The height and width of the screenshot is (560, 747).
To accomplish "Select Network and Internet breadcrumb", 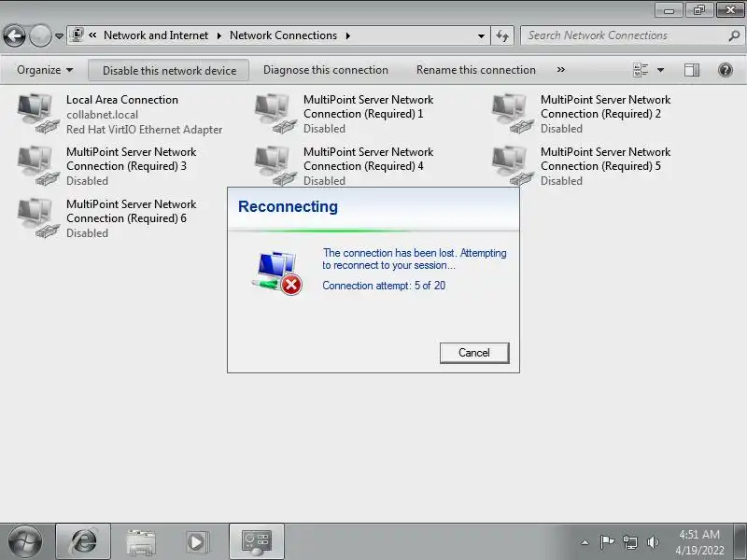I will click(156, 35).
